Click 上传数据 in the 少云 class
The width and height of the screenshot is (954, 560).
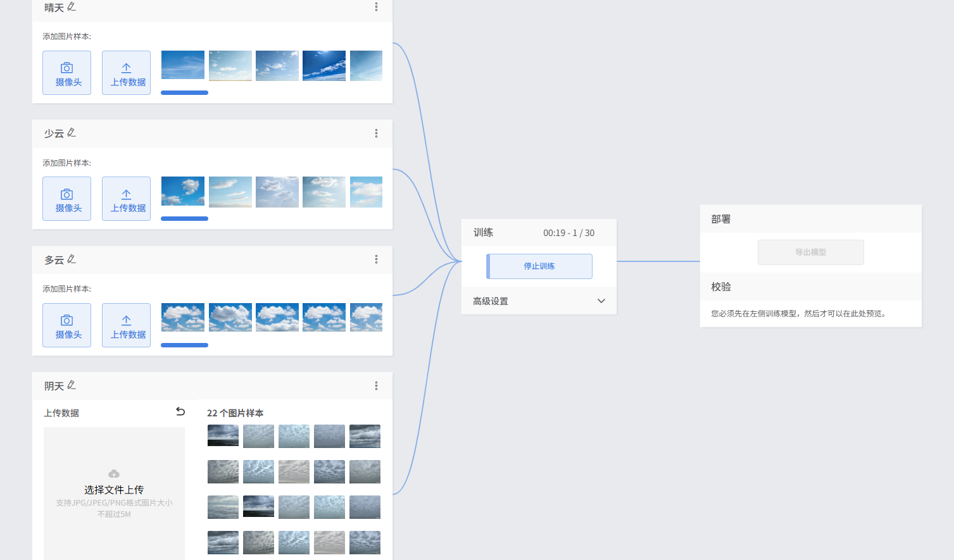click(127, 199)
